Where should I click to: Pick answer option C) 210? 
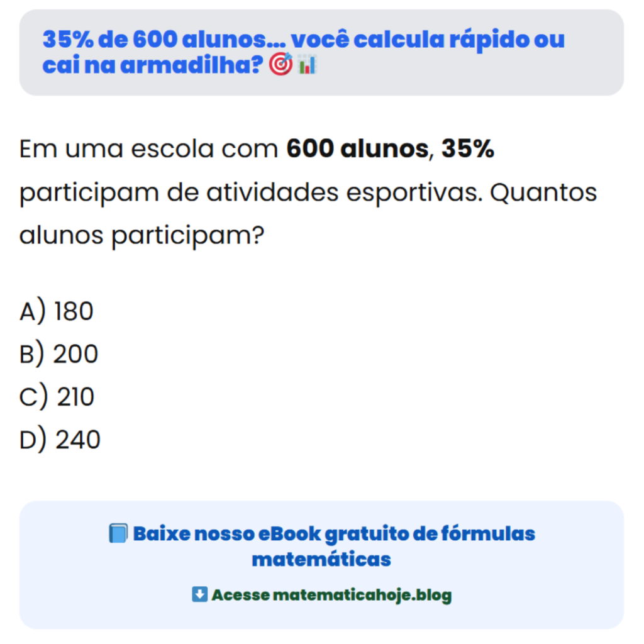click(x=57, y=397)
